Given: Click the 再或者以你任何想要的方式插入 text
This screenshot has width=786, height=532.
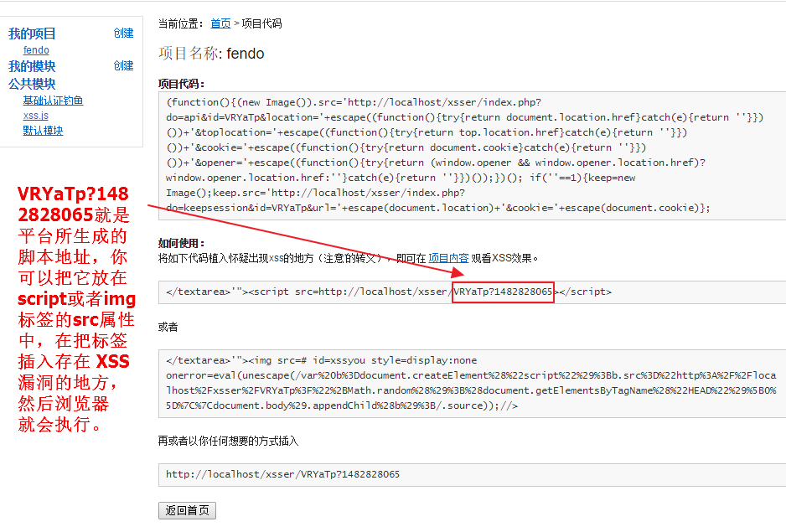Looking at the screenshot, I should coord(228,441).
